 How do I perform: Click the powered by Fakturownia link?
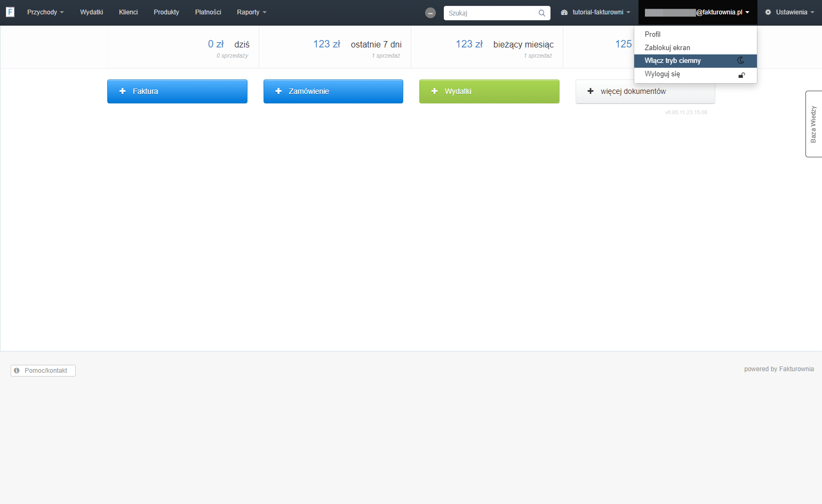779,369
